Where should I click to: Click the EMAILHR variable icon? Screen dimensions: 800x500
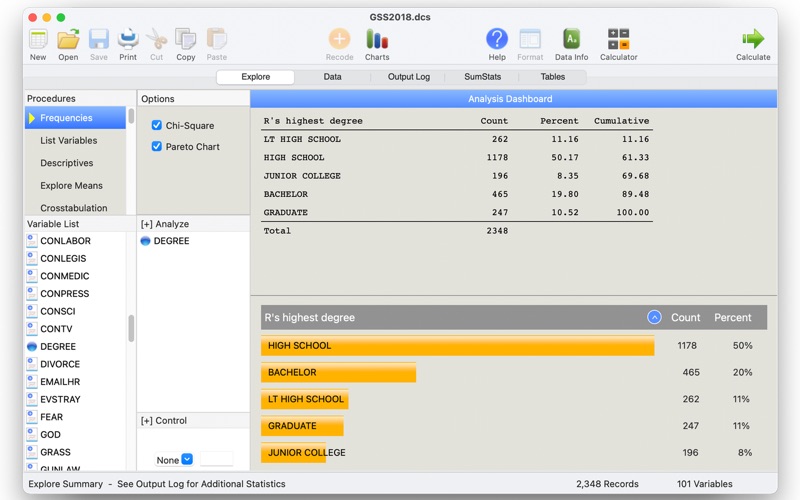click(x=32, y=382)
